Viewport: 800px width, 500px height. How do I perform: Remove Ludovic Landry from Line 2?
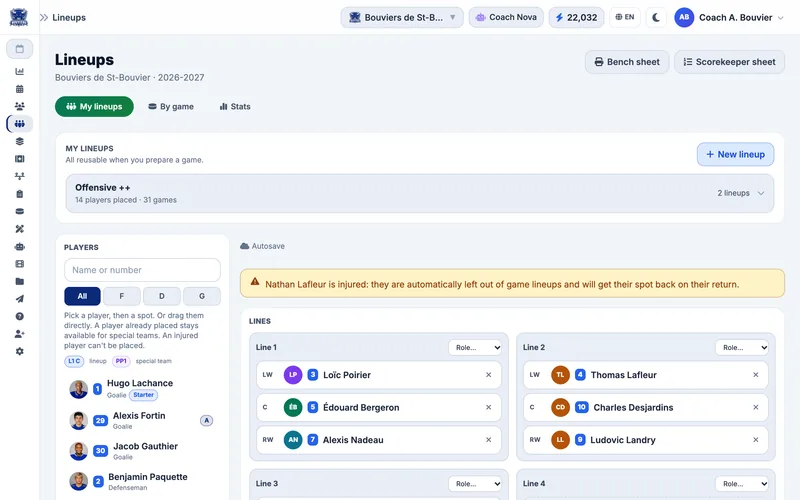[756, 440]
